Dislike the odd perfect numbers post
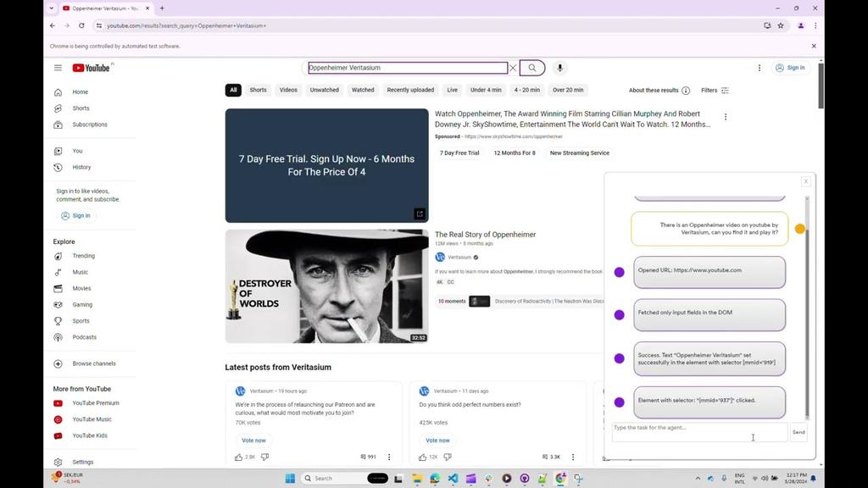 [448, 457]
